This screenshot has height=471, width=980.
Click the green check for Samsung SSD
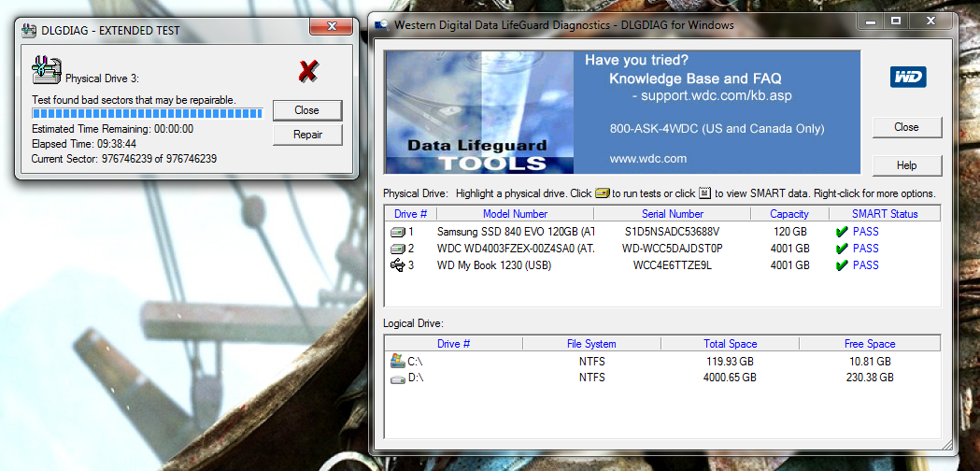click(841, 232)
